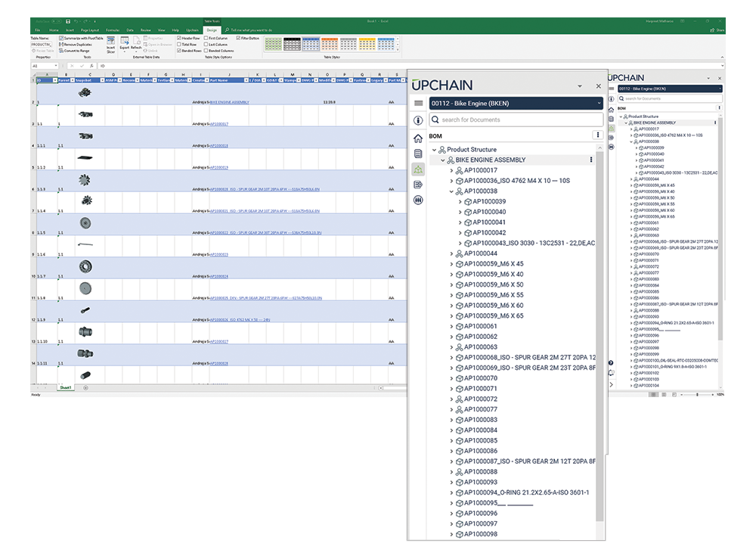Go to Home in enlarged Upchain sidebar
The image size is (756, 556).
[x=418, y=138]
